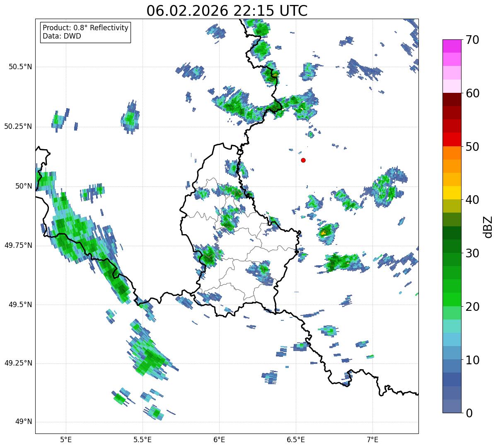
Task: Click the '49.25°N' latitude label
Action: [18, 363]
